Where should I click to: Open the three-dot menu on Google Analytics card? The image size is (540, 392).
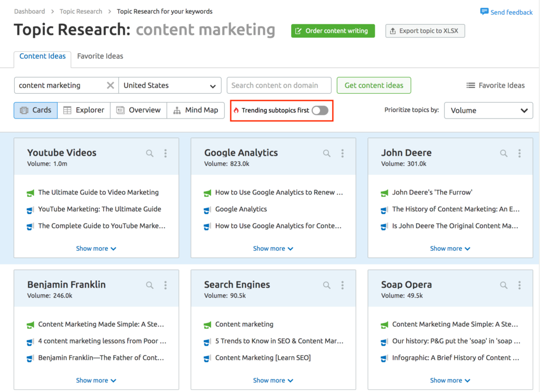pyautogui.click(x=343, y=153)
